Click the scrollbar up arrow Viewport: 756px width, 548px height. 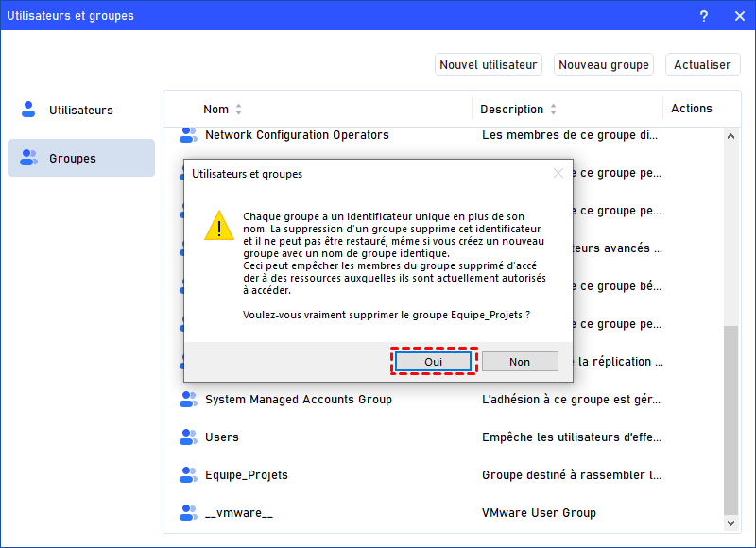pos(730,136)
